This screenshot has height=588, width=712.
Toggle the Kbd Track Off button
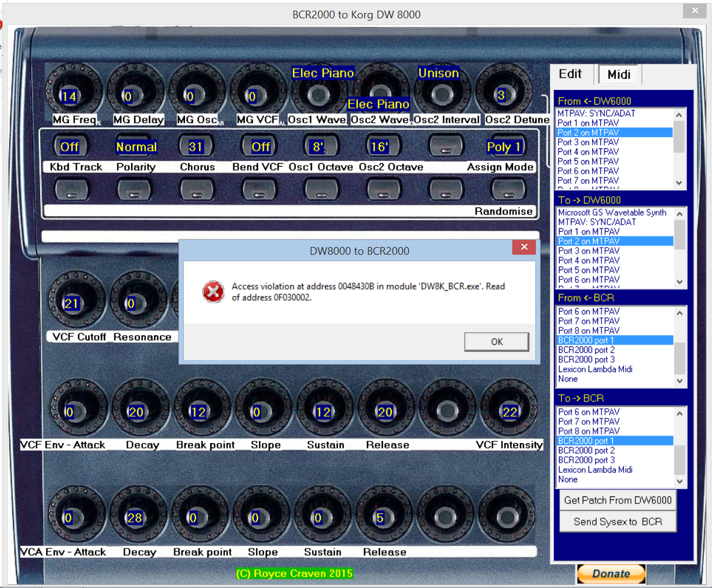[x=70, y=147]
